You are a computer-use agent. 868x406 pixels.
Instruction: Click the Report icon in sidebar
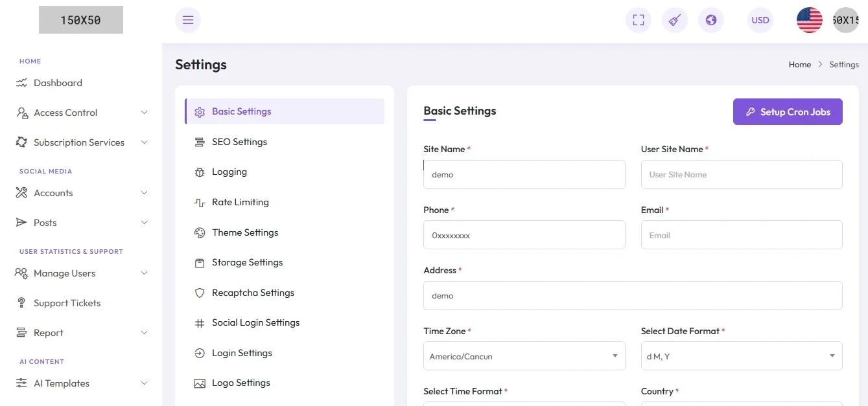(21, 333)
